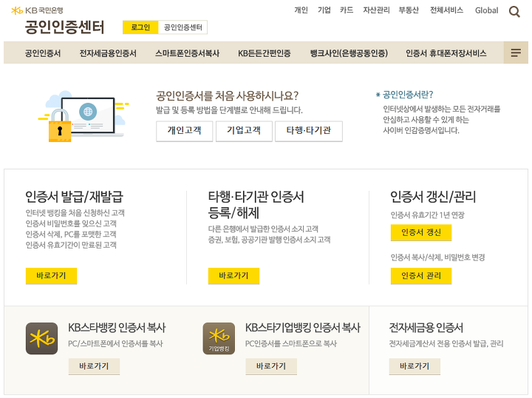Open 바로가기 under 전자세금용 인증서
The image size is (532, 398).
click(415, 366)
